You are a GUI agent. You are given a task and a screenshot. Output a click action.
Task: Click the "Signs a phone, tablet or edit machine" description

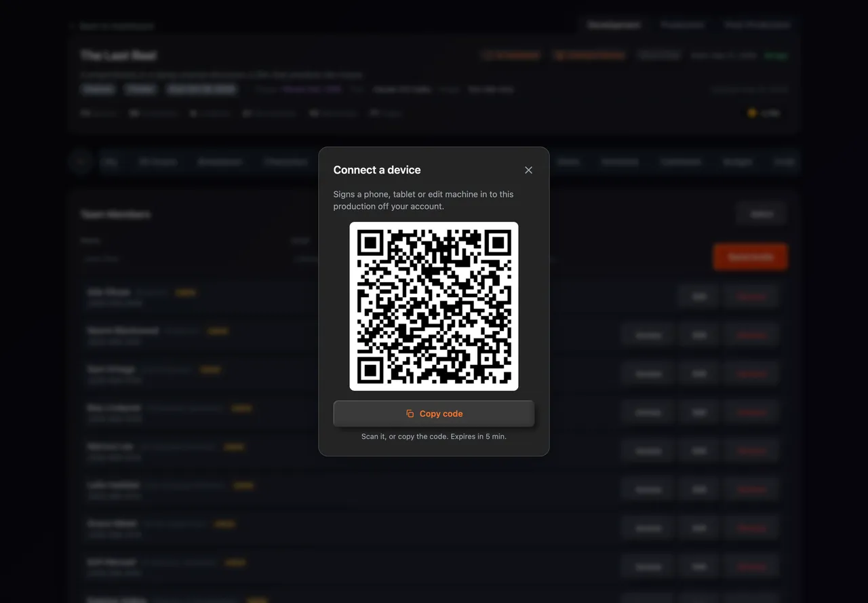(x=424, y=200)
